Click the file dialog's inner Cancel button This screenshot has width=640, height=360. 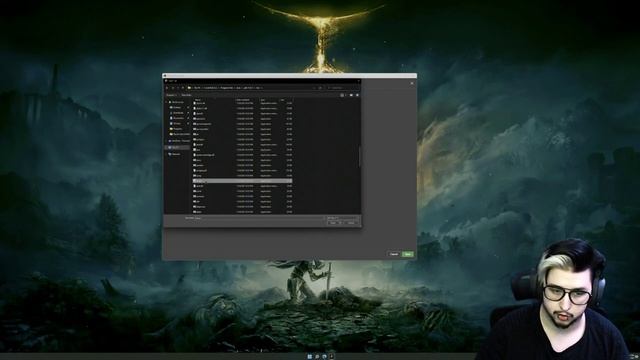[351, 222]
